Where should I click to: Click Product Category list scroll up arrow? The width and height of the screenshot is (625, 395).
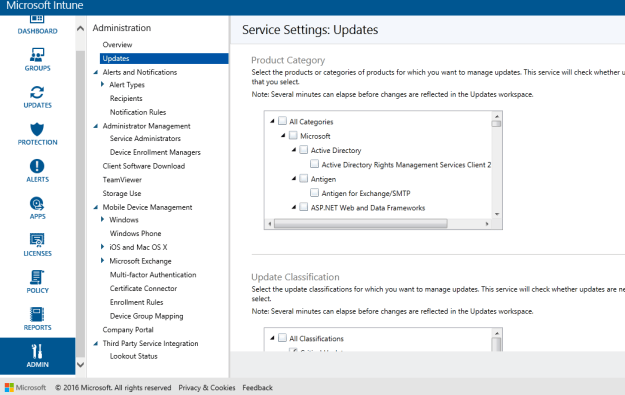pyautogui.click(x=497, y=116)
